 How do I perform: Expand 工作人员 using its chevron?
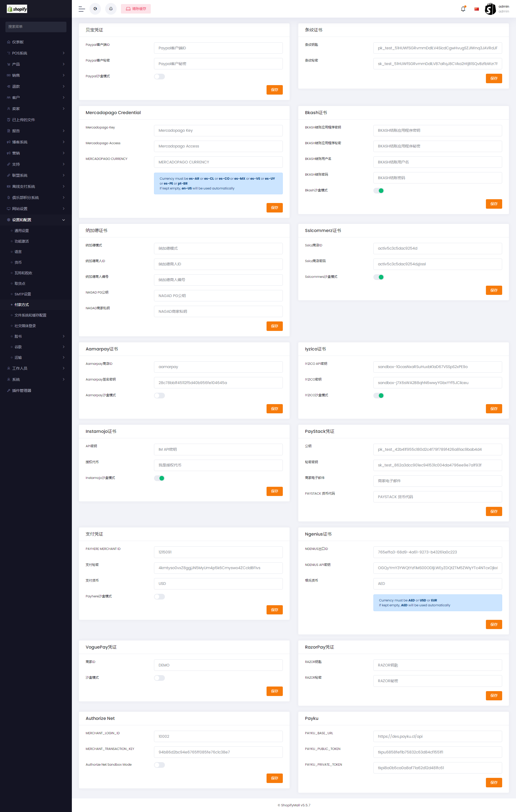pos(63,368)
